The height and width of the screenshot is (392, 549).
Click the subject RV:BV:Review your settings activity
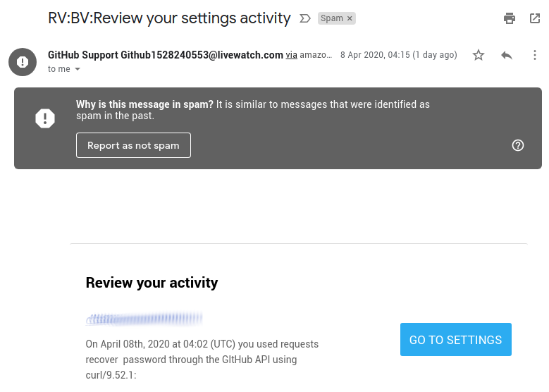coord(169,18)
